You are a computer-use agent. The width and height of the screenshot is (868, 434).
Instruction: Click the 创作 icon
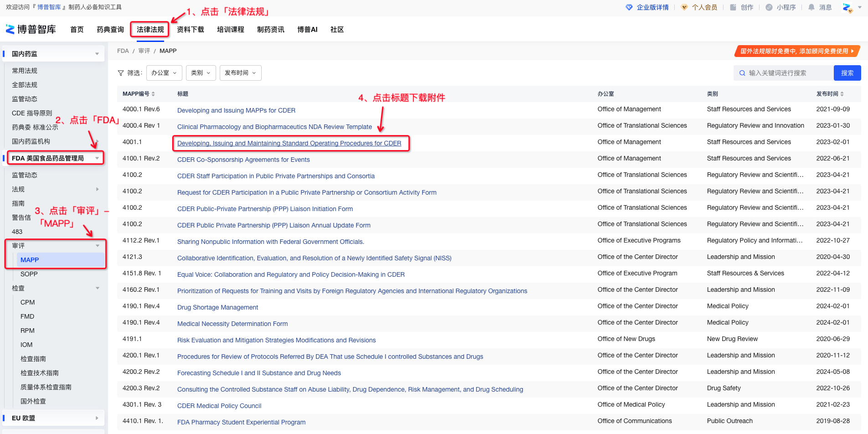click(733, 7)
